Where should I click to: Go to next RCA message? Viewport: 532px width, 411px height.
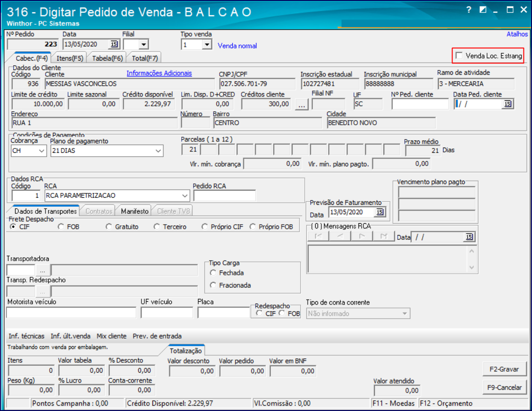point(362,236)
